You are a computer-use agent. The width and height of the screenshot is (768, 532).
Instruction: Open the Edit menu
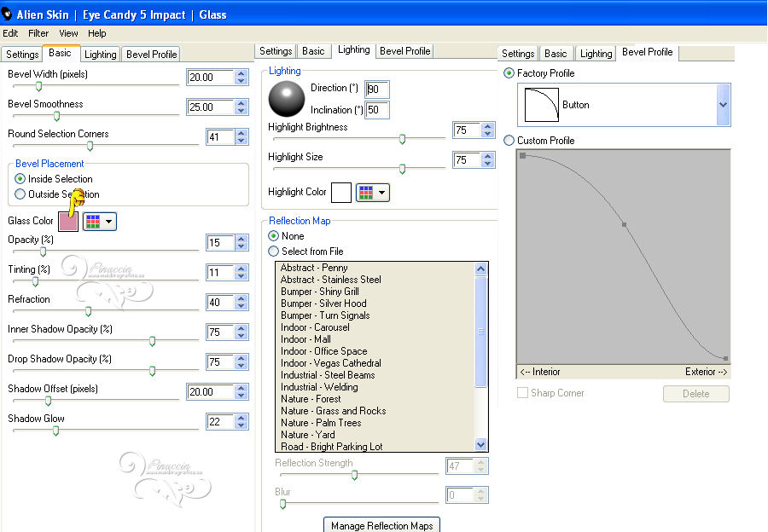point(10,33)
